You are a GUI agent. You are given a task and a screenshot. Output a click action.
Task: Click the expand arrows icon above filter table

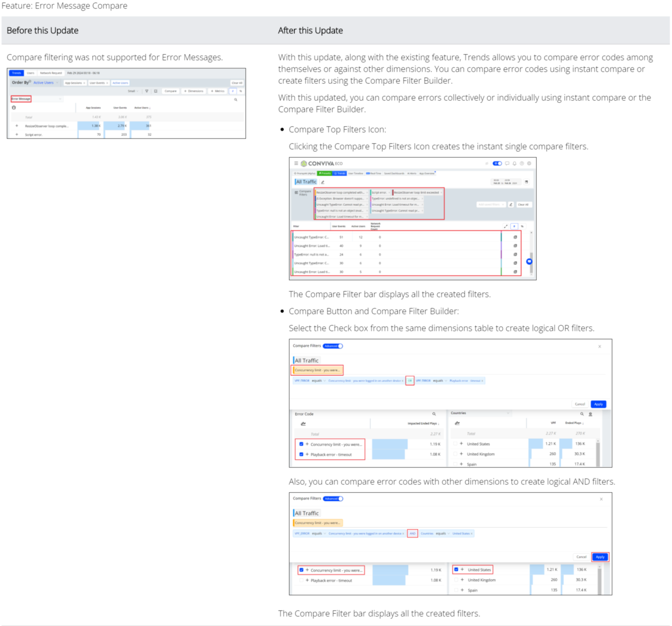tap(505, 227)
